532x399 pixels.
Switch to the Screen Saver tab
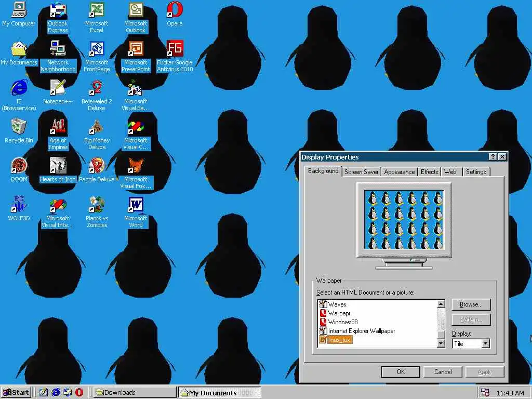362,172
